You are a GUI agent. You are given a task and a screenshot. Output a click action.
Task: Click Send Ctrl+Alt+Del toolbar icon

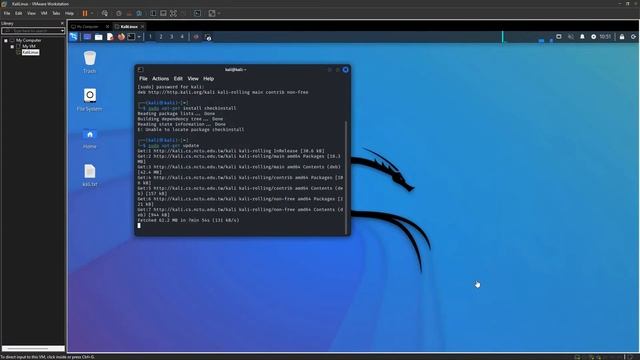tap(104, 13)
